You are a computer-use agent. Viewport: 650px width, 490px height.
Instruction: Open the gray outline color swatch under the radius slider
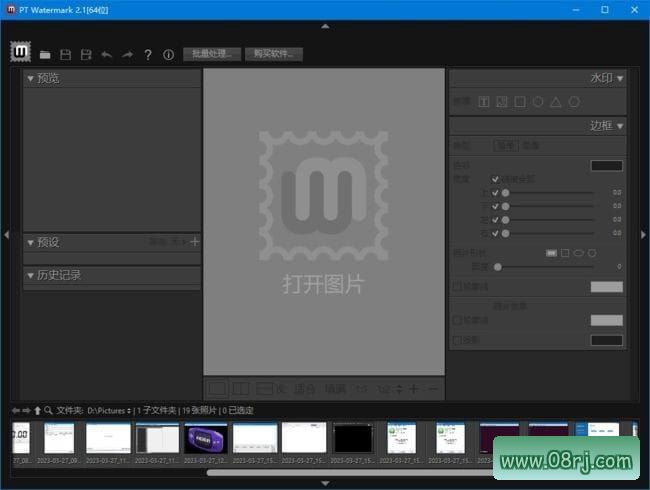point(606,286)
